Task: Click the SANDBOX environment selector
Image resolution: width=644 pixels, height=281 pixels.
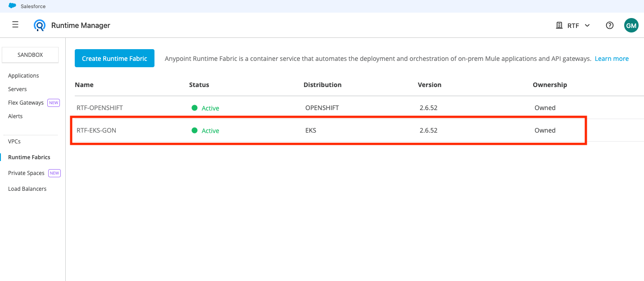Action: [x=30, y=55]
